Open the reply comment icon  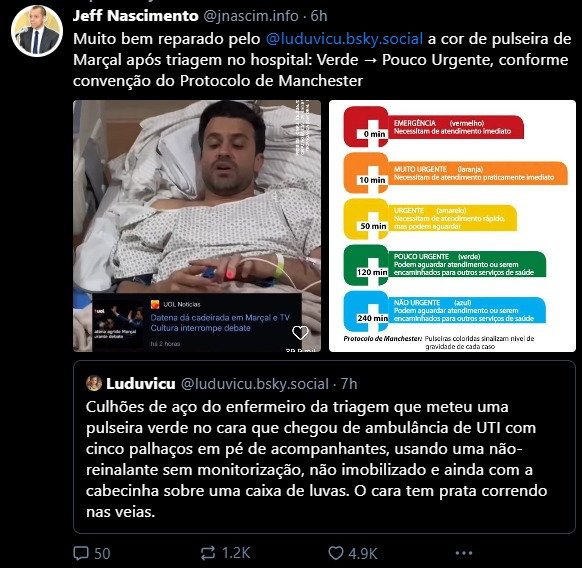tap(81, 553)
